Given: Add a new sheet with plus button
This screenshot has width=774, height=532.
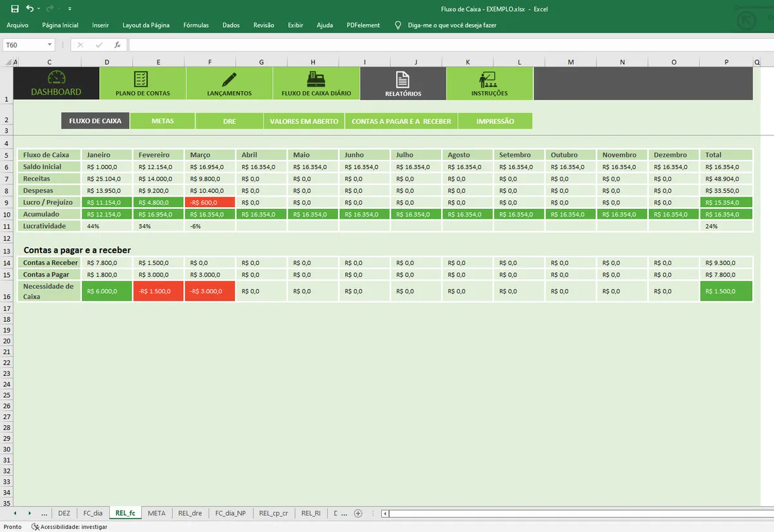Looking at the screenshot, I should coord(358,513).
